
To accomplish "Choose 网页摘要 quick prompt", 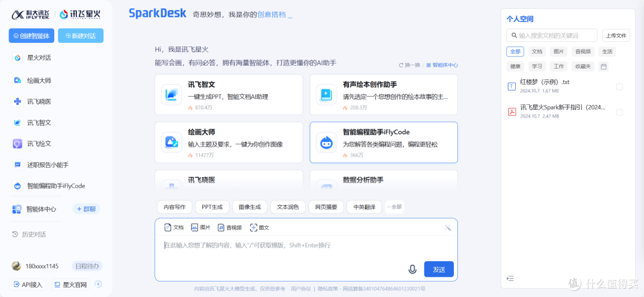I will [x=326, y=207].
